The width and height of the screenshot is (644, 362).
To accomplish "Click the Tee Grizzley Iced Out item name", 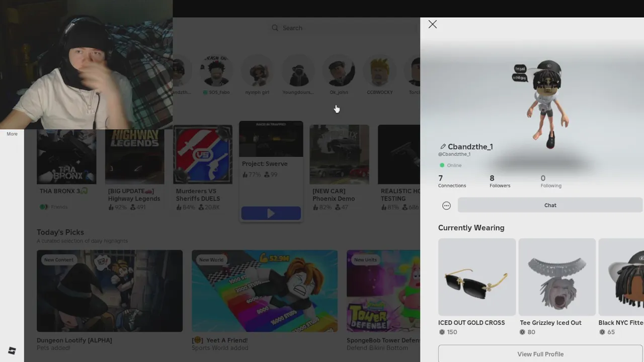I will pos(550,323).
